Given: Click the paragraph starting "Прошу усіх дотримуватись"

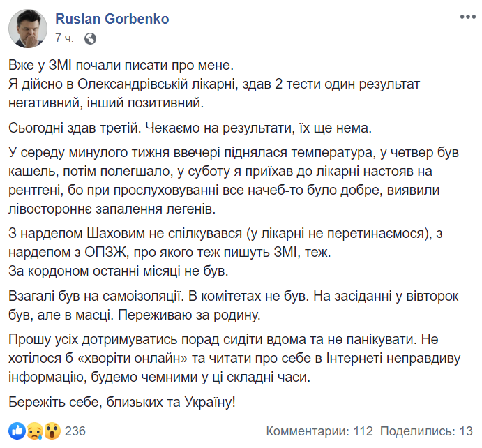Looking at the screenshot, I should [234, 358].
